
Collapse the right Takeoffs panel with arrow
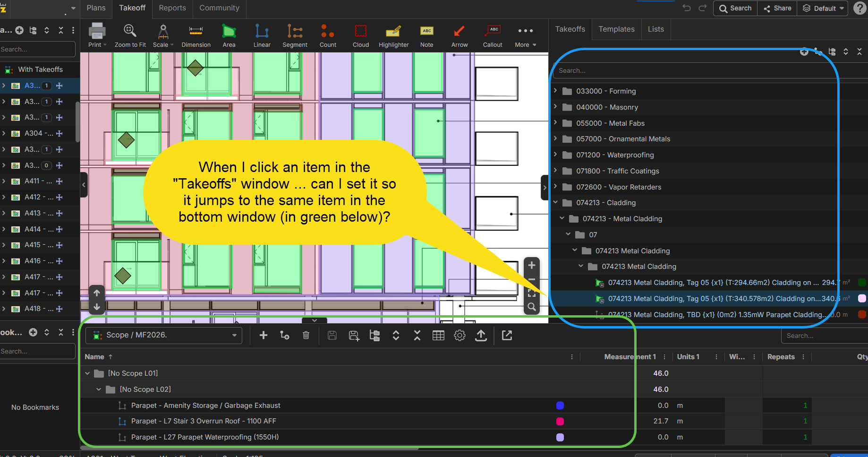(x=545, y=188)
